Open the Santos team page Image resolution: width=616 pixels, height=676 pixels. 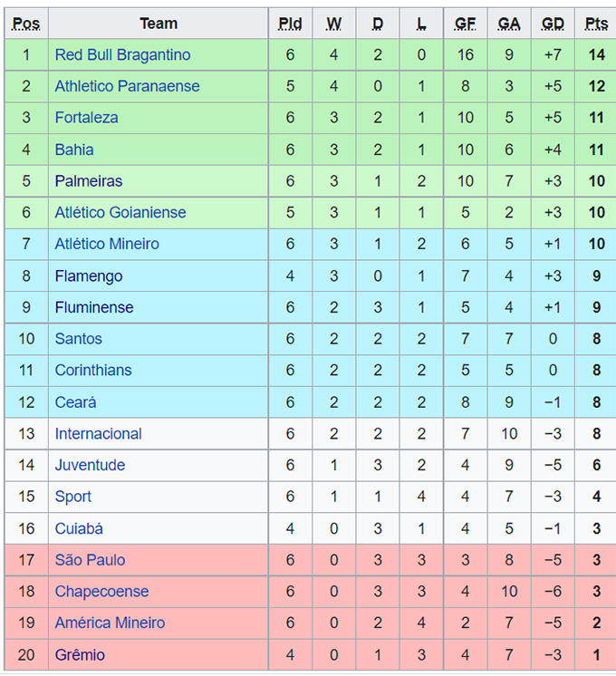79,339
